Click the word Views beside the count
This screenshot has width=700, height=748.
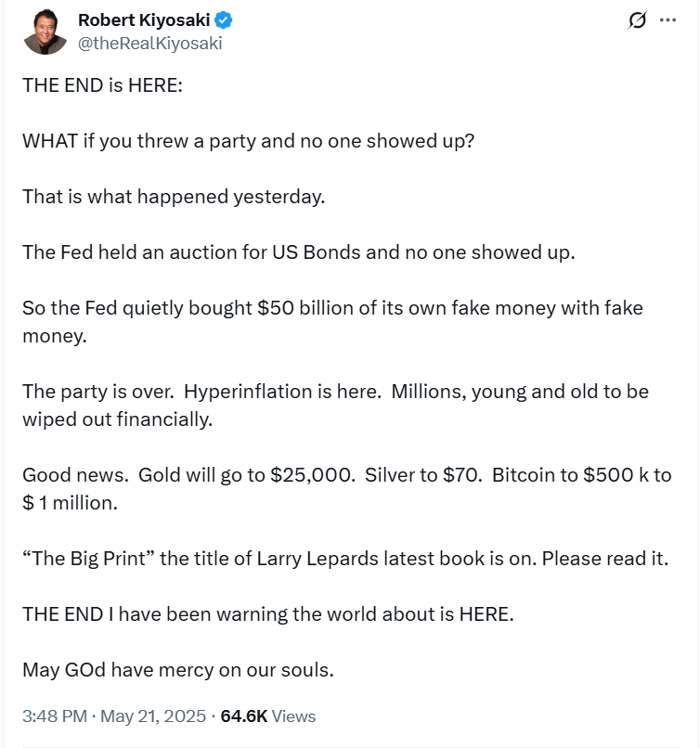pyautogui.click(x=293, y=716)
